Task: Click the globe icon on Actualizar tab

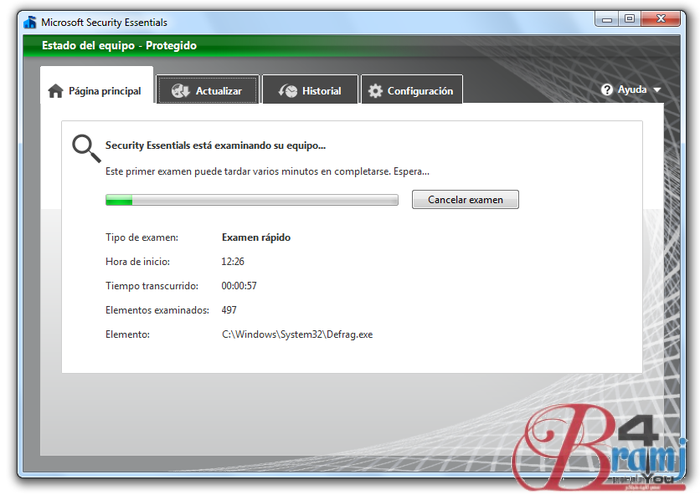Action: (x=181, y=91)
